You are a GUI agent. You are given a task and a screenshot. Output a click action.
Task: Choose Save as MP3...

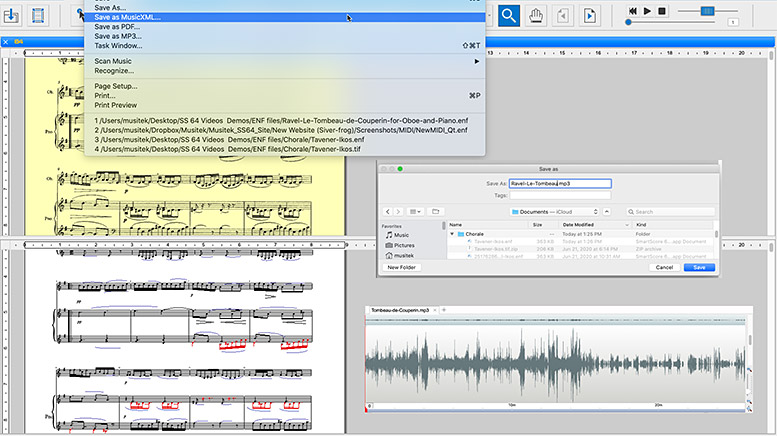pos(285,36)
